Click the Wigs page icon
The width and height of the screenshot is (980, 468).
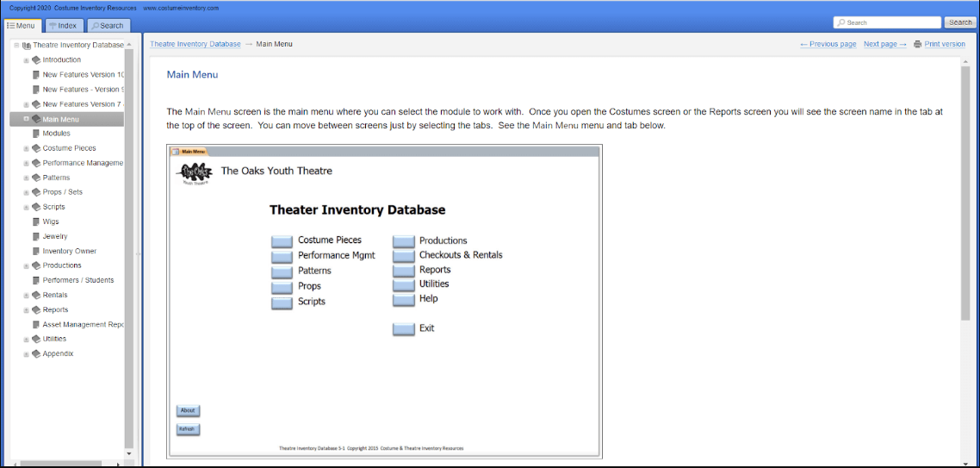coord(36,222)
